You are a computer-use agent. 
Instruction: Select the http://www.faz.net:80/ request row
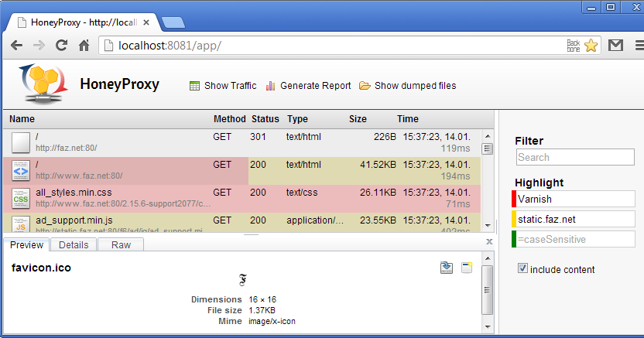pyautogui.click(x=242, y=171)
